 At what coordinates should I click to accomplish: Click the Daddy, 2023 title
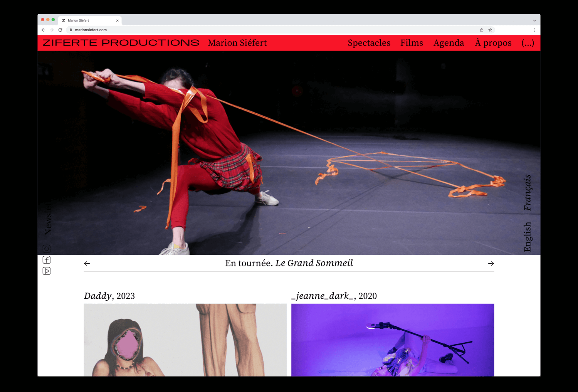click(109, 296)
